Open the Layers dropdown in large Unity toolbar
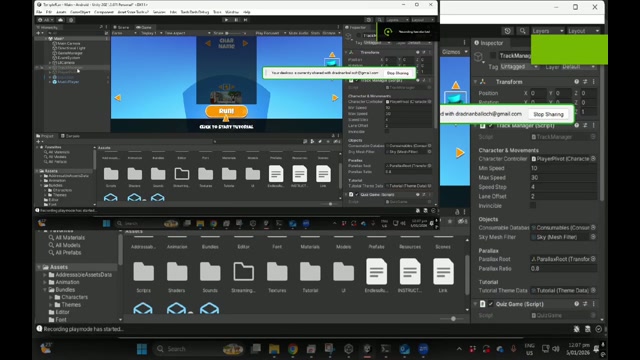The height and width of the screenshot is (360, 640). point(548,31)
